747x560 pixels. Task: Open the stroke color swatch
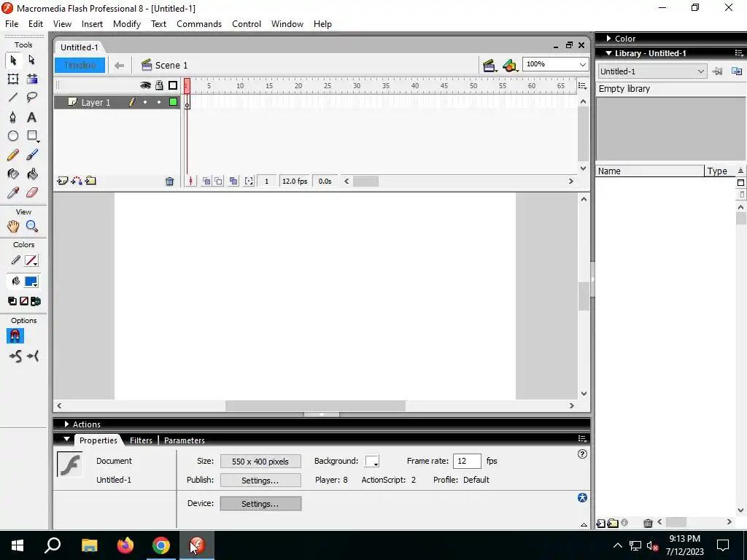click(x=31, y=260)
